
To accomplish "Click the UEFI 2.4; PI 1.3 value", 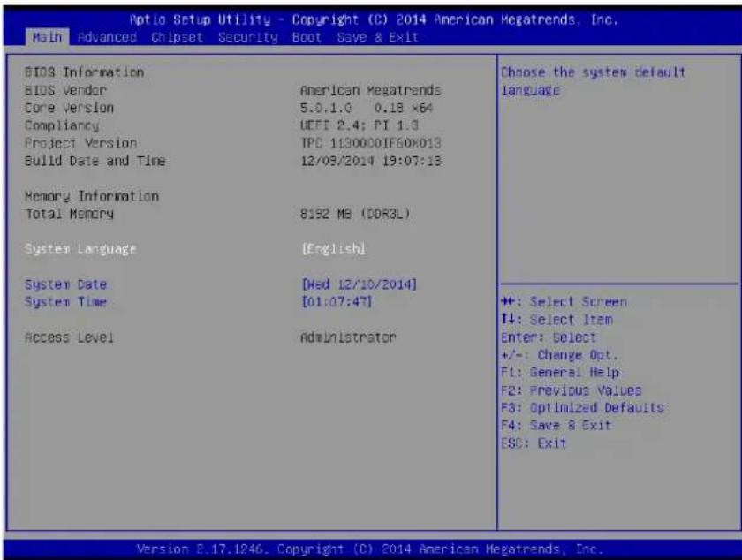I will (x=360, y=125).
